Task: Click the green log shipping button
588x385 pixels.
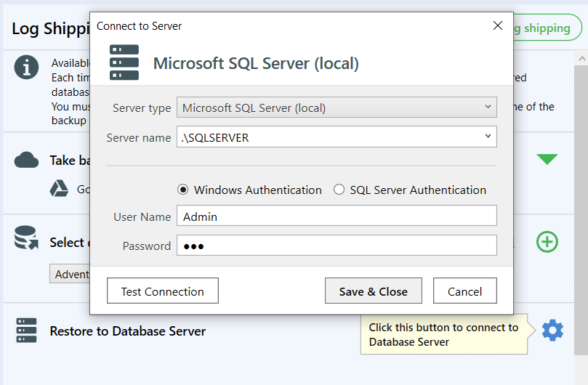Action: pyautogui.click(x=548, y=28)
